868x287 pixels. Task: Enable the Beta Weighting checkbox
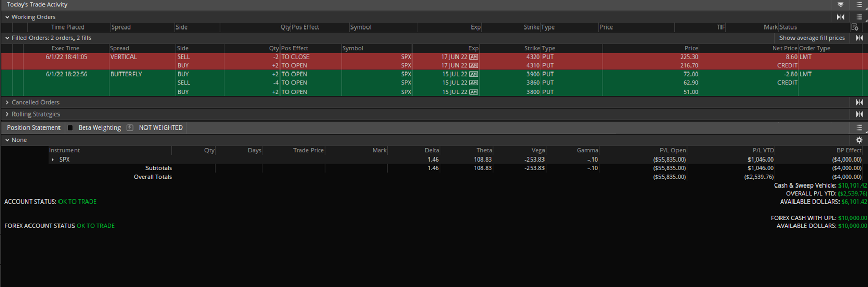[x=70, y=127]
